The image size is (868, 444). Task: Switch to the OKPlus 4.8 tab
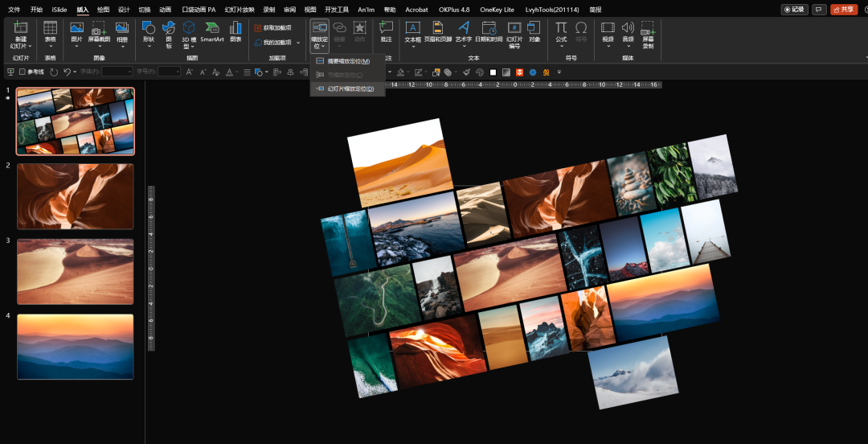pos(454,10)
